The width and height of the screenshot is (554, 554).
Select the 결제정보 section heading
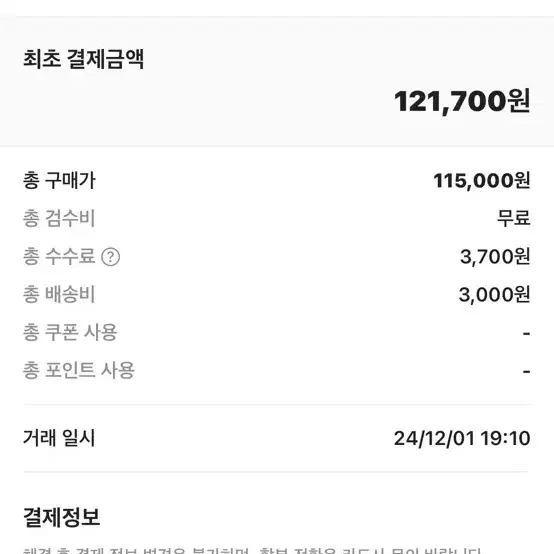tap(61, 517)
